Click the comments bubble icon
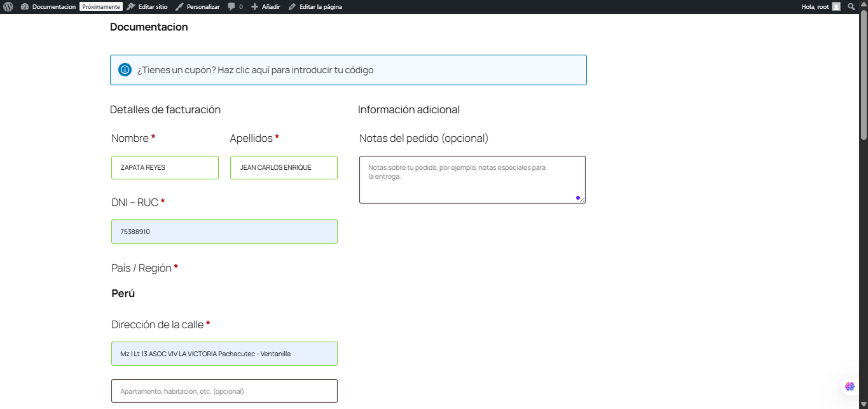 233,6
